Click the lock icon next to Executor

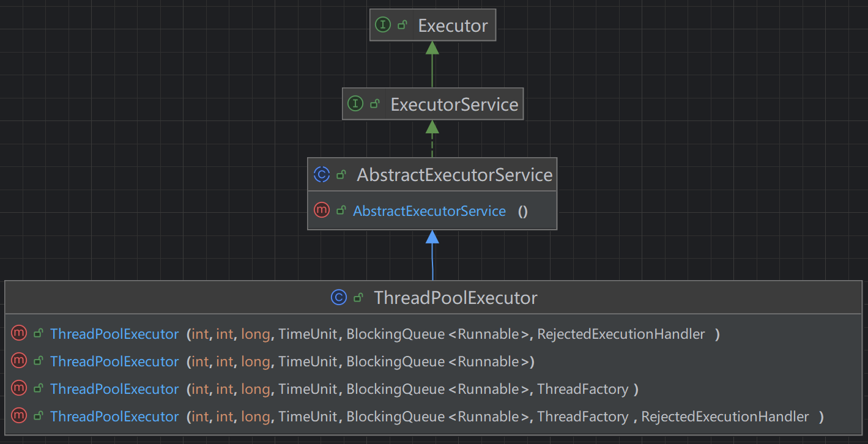[402, 25]
